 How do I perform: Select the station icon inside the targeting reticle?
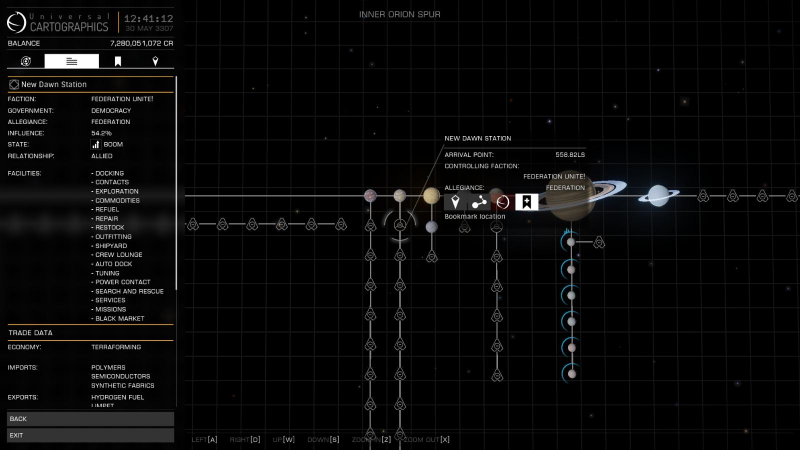click(x=400, y=224)
